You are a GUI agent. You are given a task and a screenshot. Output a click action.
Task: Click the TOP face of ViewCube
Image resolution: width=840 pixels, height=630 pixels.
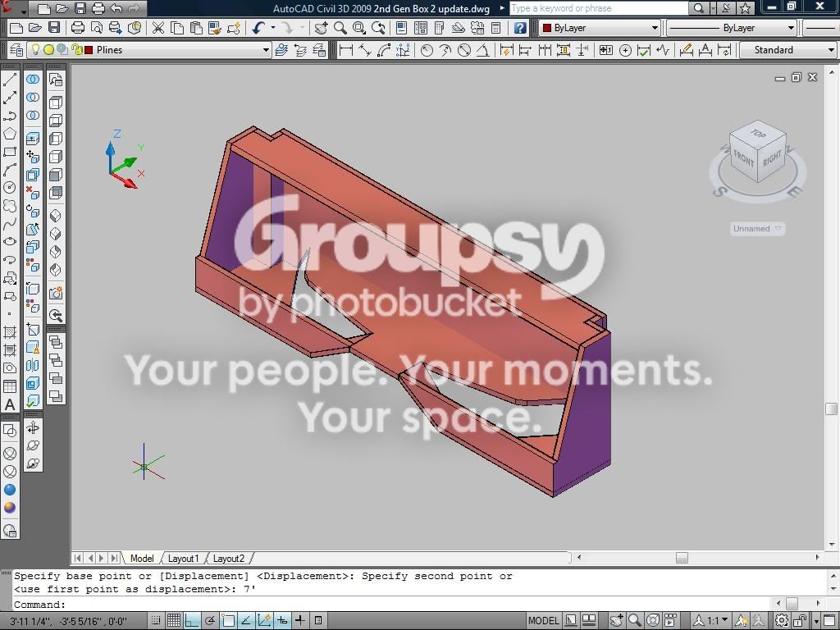pyautogui.click(x=757, y=133)
